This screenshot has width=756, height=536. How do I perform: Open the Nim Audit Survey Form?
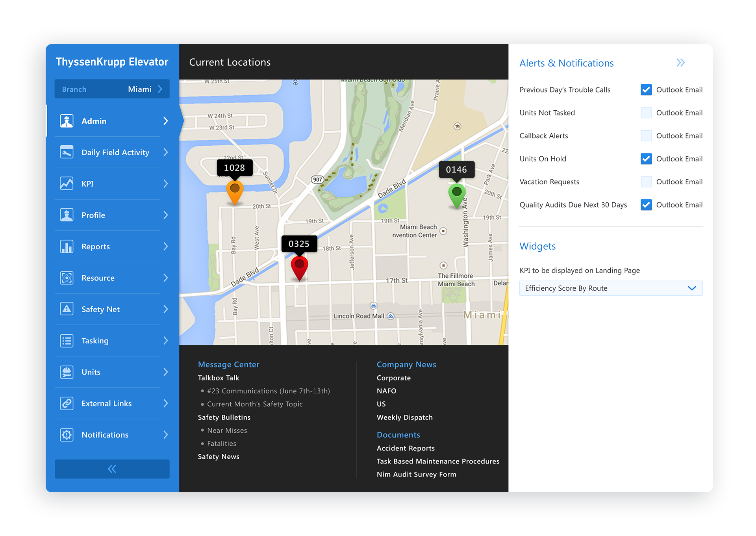click(416, 475)
